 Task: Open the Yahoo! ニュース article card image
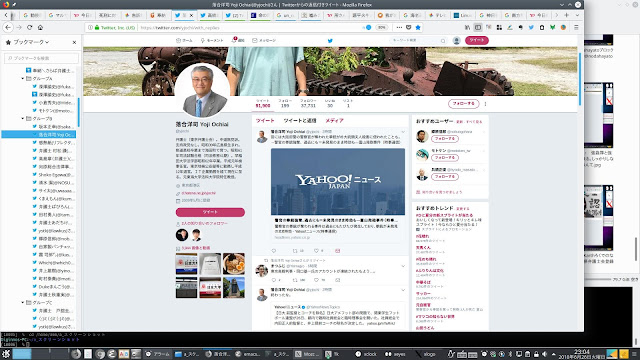(338, 182)
